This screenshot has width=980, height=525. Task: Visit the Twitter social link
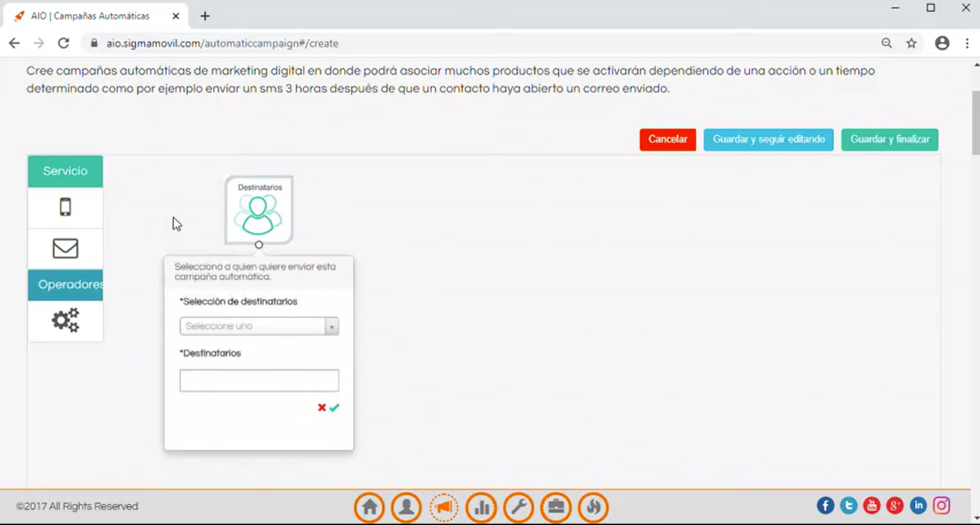(x=849, y=506)
